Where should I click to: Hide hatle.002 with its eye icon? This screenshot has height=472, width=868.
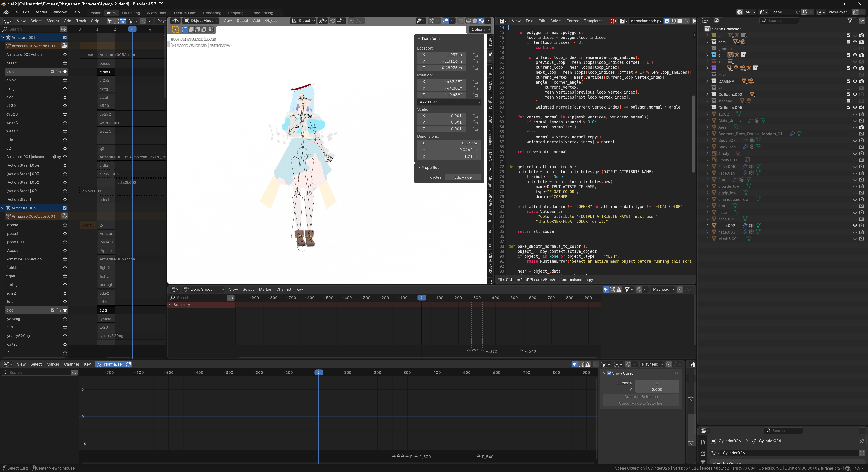pyautogui.click(x=855, y=226)
